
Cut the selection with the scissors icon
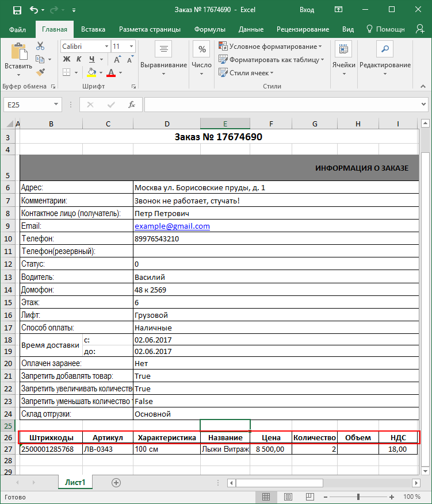pos(40,46)
